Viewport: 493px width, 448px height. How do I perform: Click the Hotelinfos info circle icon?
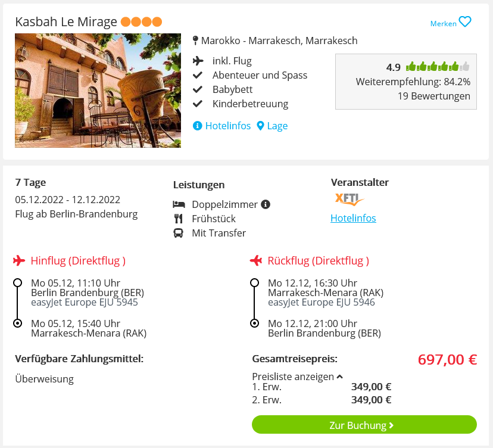pos(197,126)
